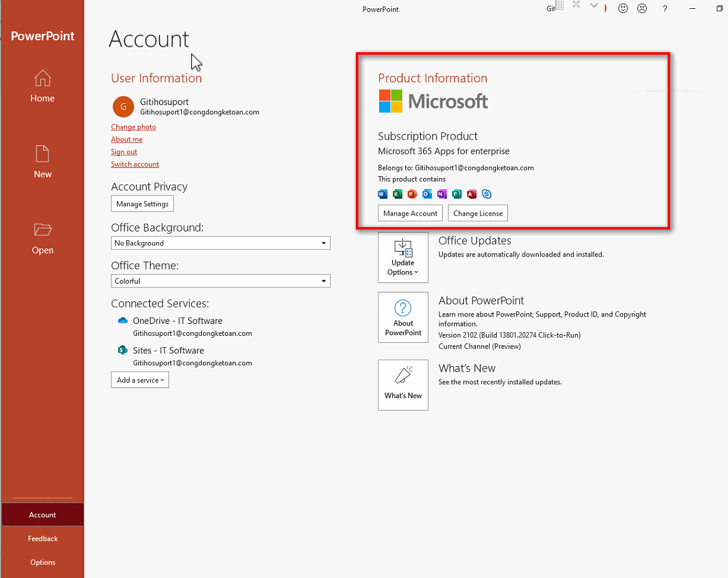The height and width of the screenshot is (578, 728).
Task: Click the Change License button
Action: 478,213
